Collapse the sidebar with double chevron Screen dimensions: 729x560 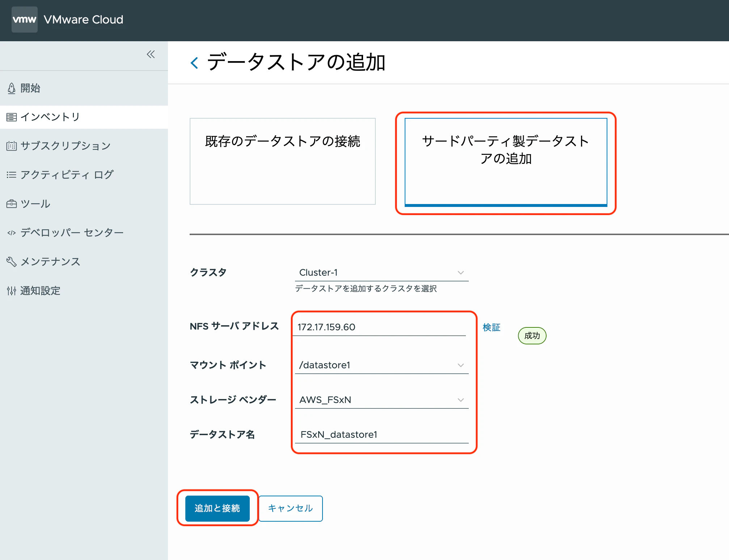tap(151, 55)
